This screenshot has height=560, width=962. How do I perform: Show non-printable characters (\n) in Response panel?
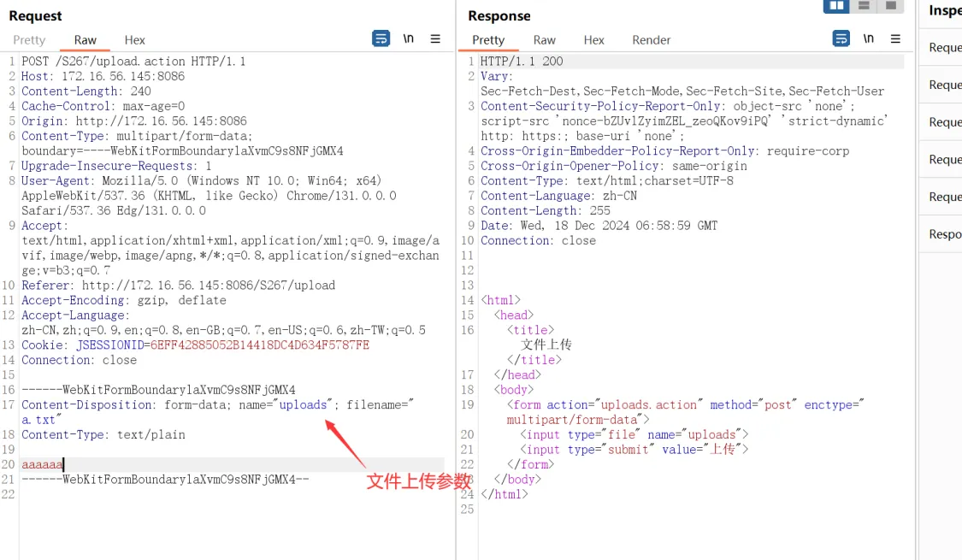click(869, 38)
